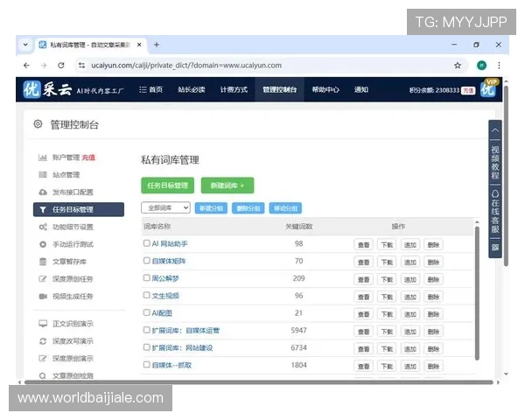This screenshot has width=525, height=420.
Task: Open Chrome's three-dot menu
Action: tap(500, 65)
